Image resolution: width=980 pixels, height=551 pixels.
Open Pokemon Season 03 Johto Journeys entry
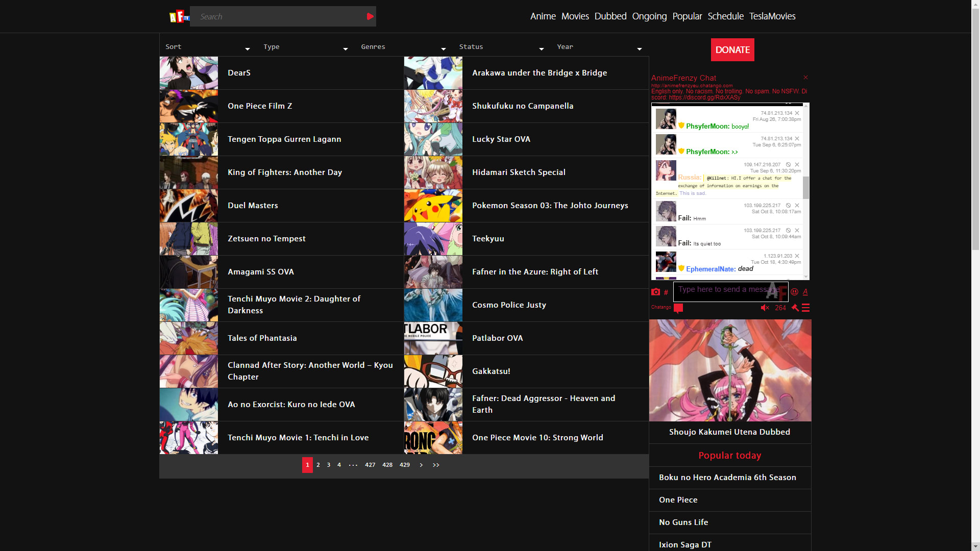(550, 206)
